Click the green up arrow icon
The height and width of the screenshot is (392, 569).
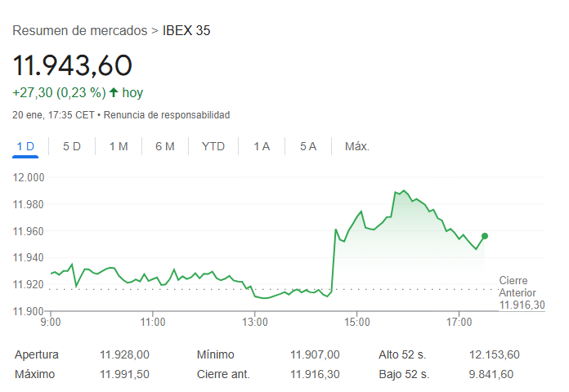pos(114,92)
